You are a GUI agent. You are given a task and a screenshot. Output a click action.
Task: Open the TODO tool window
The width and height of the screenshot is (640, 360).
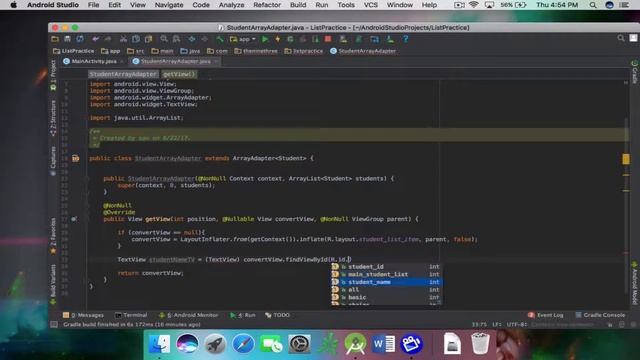coord(278,315)
